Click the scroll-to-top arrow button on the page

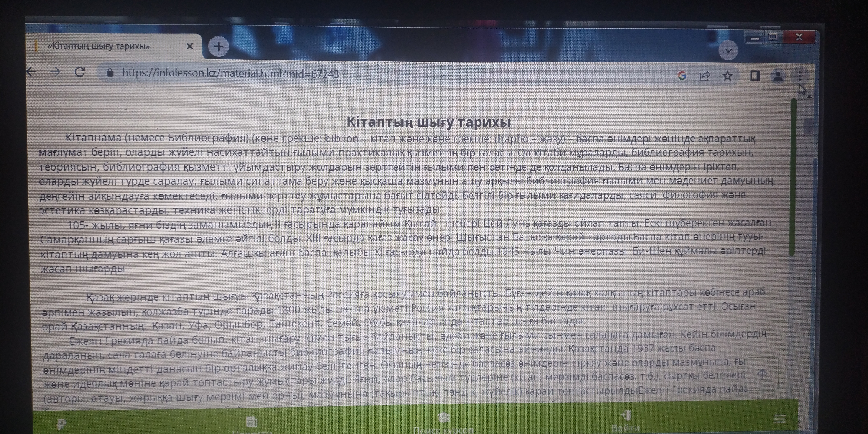click(762, 374)
